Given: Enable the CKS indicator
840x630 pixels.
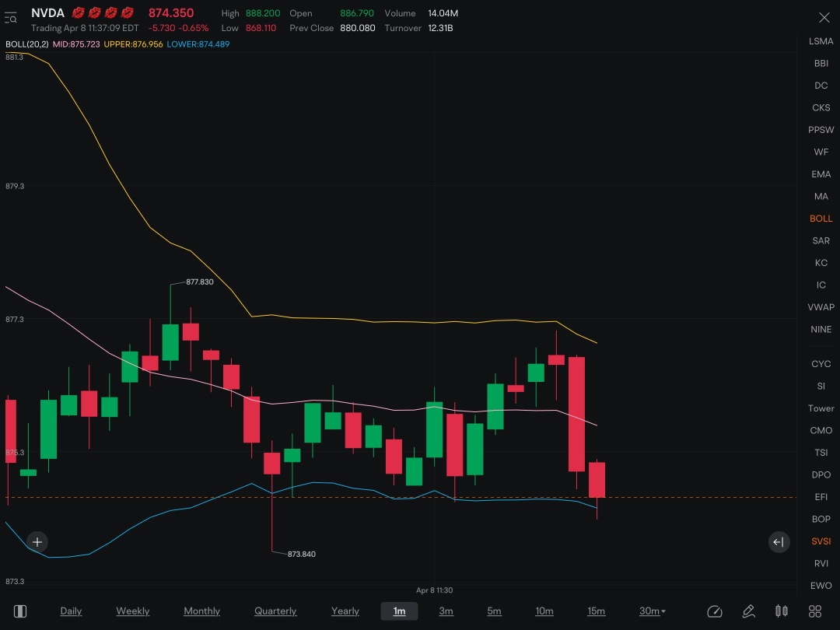Looking at the screenshot, I should (821, 107).
